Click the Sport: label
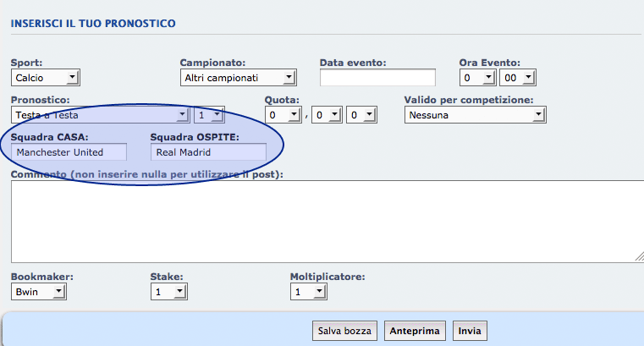This screenshot has height=346, width=644. (x=27, y=63)
